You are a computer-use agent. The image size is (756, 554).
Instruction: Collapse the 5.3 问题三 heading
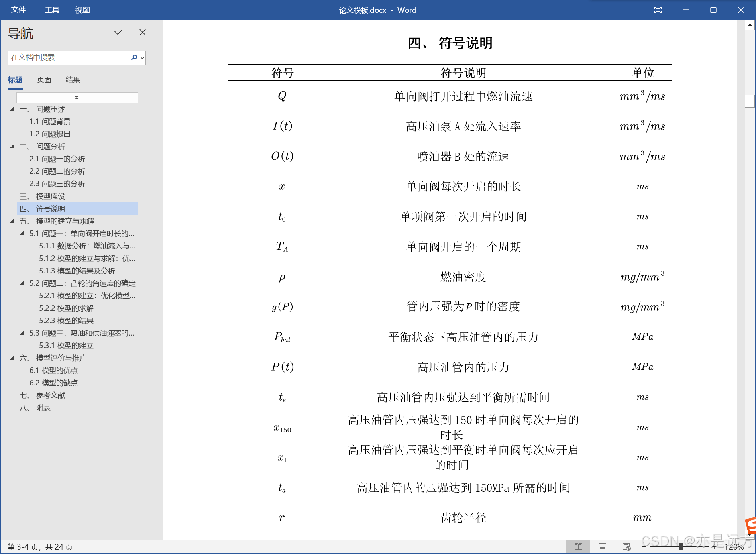coord(22,333)
